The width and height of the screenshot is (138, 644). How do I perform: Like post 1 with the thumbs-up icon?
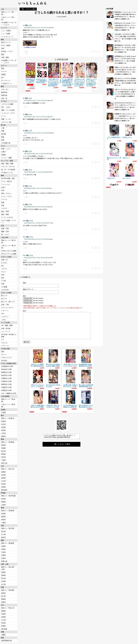24,52
